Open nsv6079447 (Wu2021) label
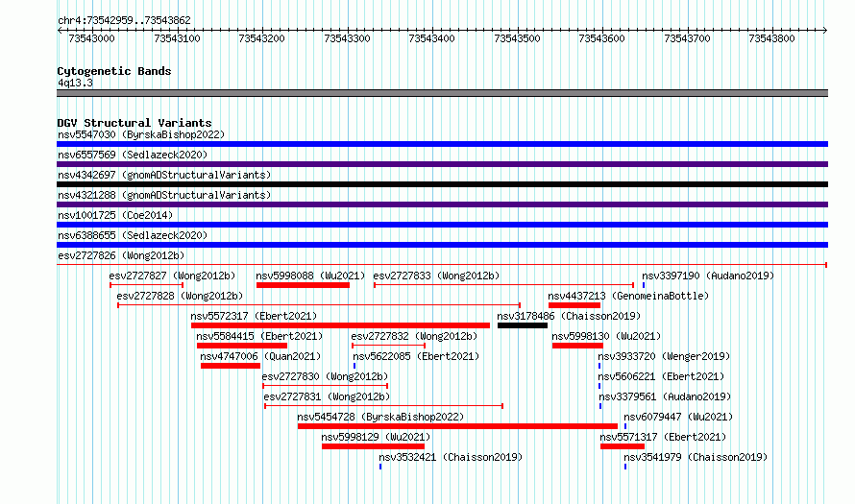This screenshot has width=855, height=504. tap(678, 417)
